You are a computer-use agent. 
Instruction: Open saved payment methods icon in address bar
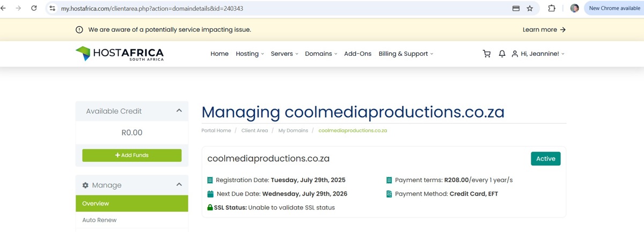(x=516, y=9)
